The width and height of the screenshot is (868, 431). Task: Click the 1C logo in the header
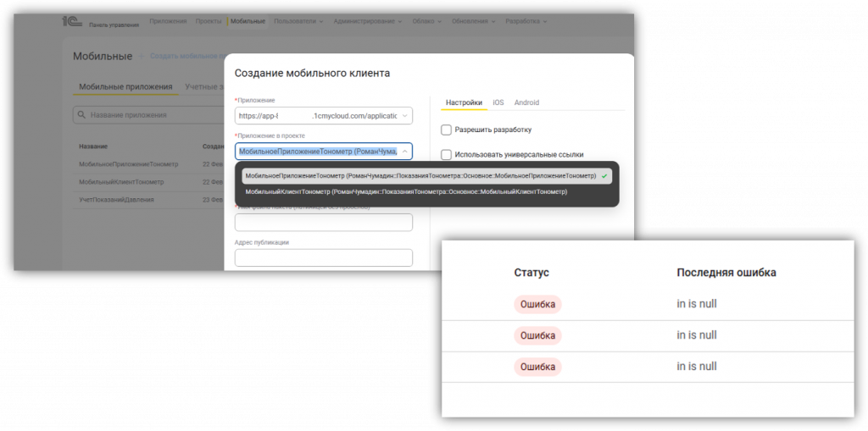[x=71, y=21]
